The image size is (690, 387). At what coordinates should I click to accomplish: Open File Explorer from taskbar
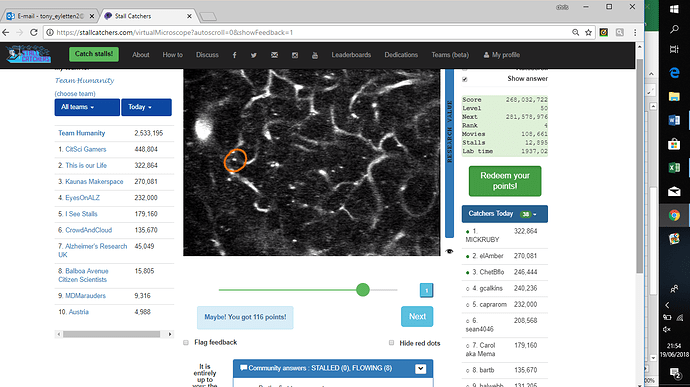point(674,96)
